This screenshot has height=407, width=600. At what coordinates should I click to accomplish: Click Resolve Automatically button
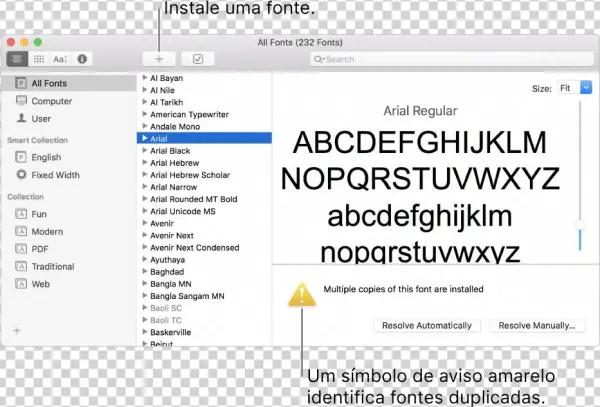[427, 325]
